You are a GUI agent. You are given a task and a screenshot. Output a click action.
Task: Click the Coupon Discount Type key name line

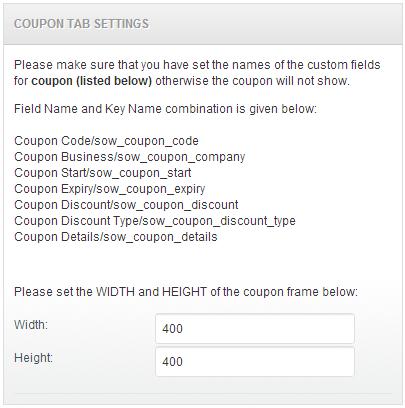pos(155,221)
